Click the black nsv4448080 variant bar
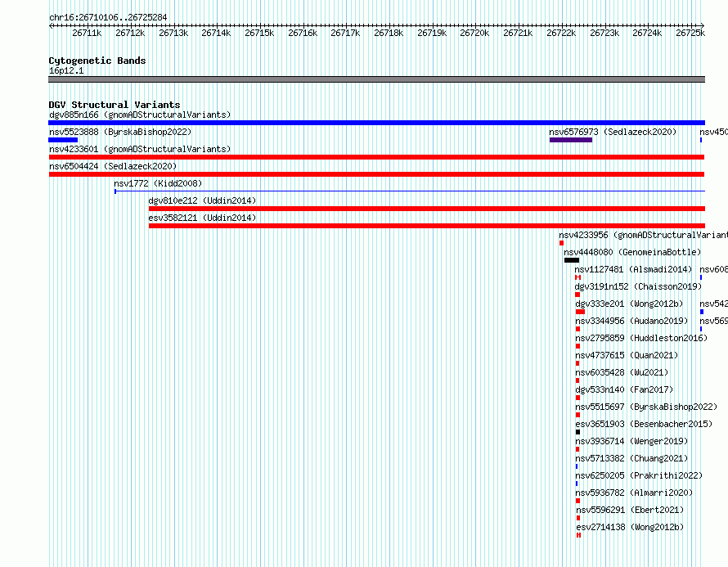728x567 pixels. pyautogui.click(x=572, y=260)
